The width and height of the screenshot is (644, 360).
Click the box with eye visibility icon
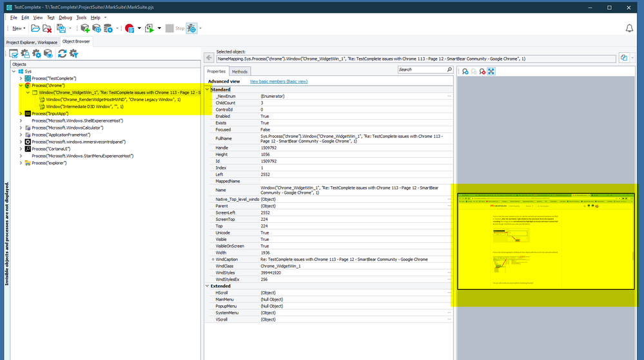point(48,53)
